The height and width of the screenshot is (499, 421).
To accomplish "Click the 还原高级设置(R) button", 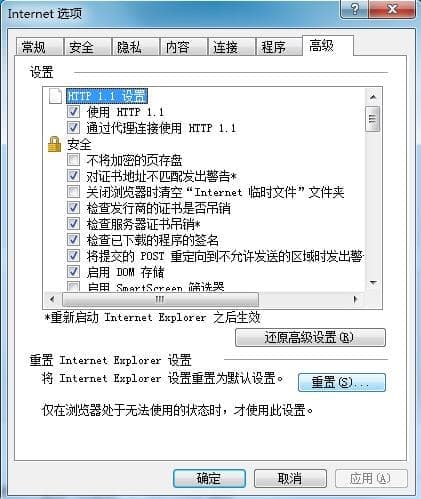I will click(x=310, y=337).
